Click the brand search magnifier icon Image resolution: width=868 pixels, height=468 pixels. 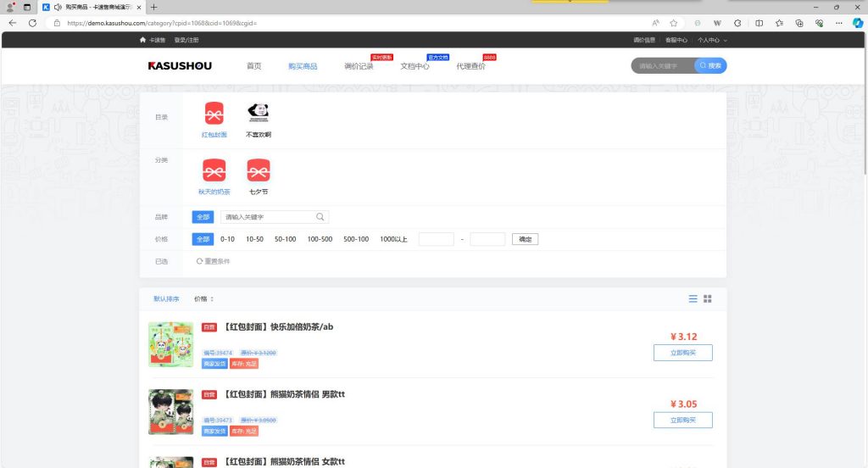(320, 217)
